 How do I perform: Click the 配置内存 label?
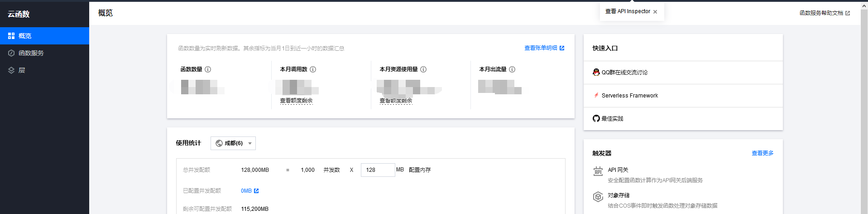pyautogui.click(x=420, y=170)
